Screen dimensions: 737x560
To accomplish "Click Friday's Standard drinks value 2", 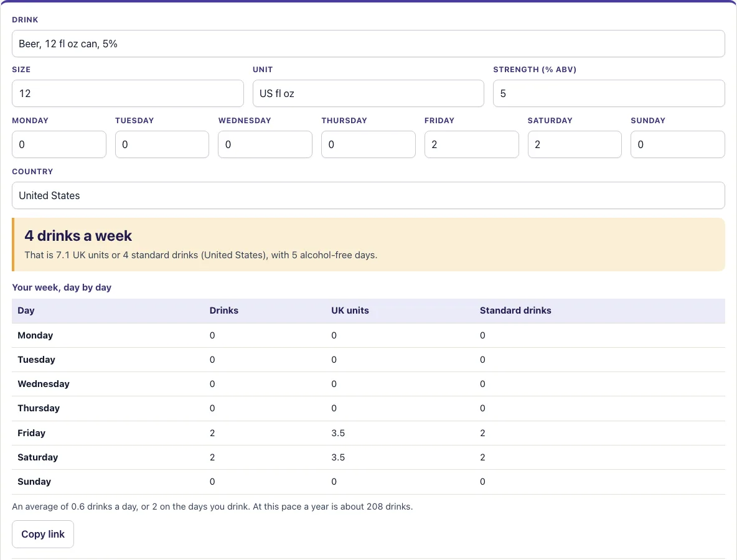I will pyautogui.click(x=482, y=433).
